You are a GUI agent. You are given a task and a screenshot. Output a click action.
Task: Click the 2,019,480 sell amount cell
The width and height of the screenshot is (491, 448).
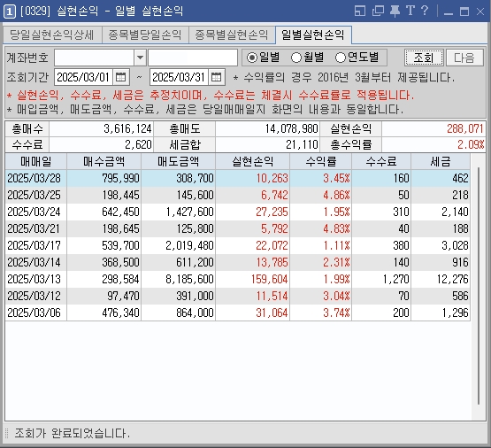[x=178, y=245]
